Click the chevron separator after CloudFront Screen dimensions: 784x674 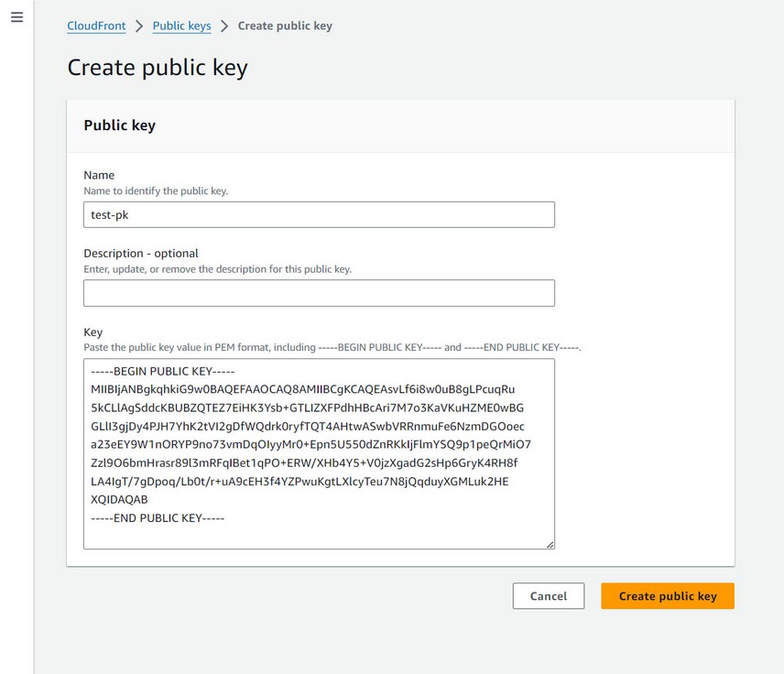139,26
